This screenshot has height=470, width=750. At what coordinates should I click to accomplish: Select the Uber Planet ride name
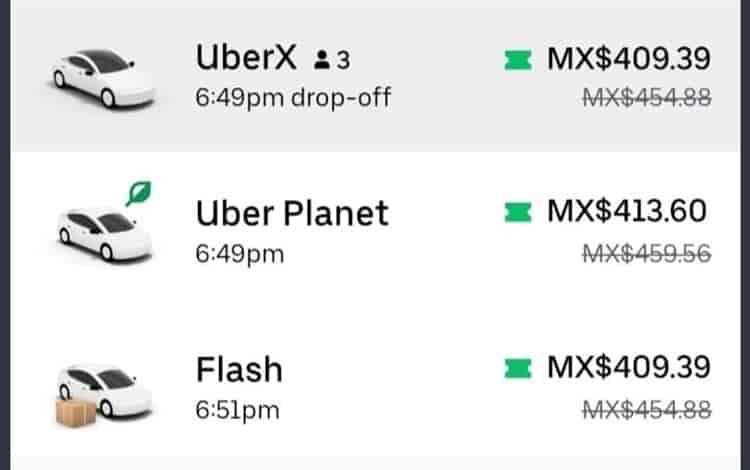tap(292, 213)
